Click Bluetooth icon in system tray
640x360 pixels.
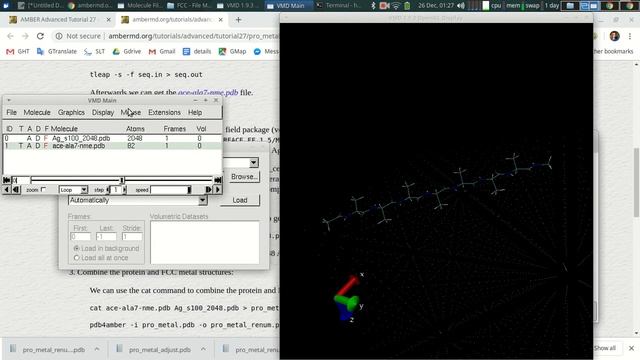pyautogui.click(x=373, y=6)
